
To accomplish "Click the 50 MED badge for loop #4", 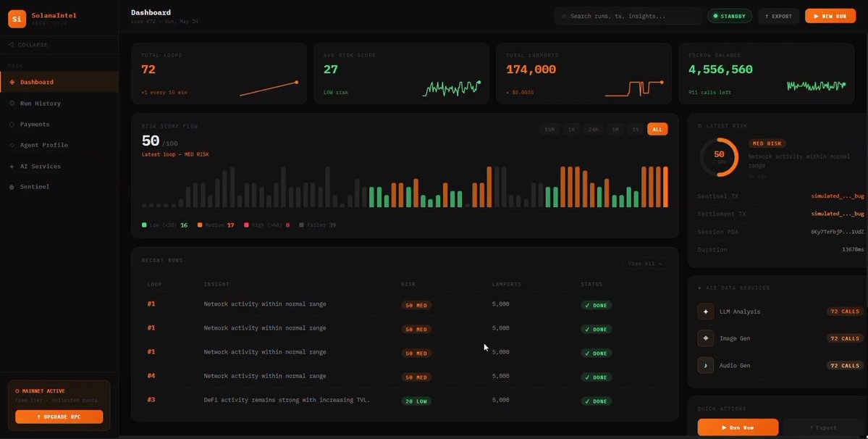I will click(416, 377).
